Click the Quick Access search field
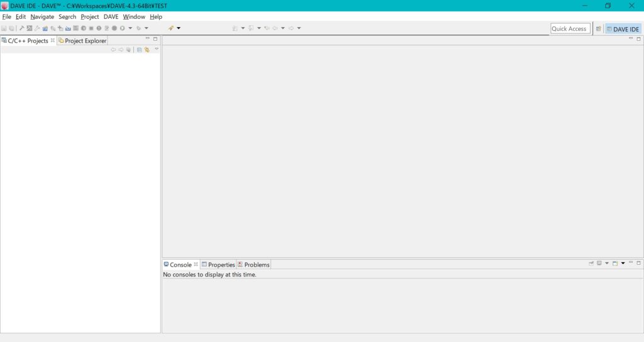The height and width of the screenshot is (342, 644). point(570,29)
